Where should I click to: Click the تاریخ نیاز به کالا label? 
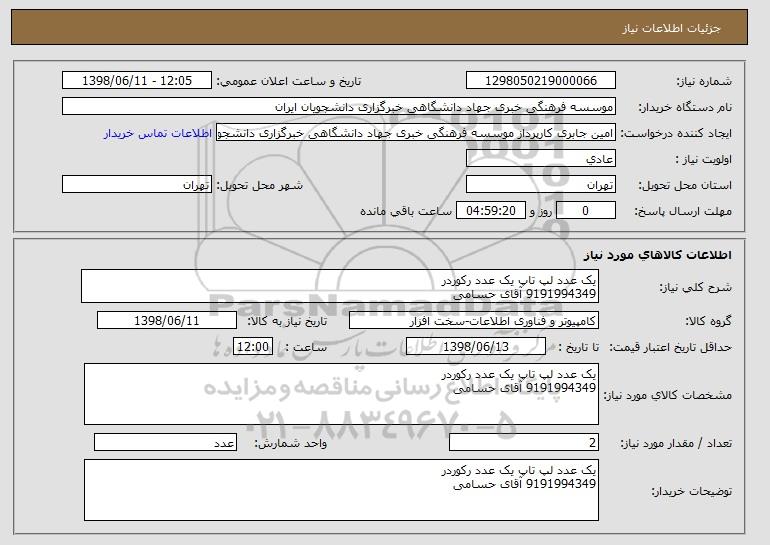coord(287,322)
